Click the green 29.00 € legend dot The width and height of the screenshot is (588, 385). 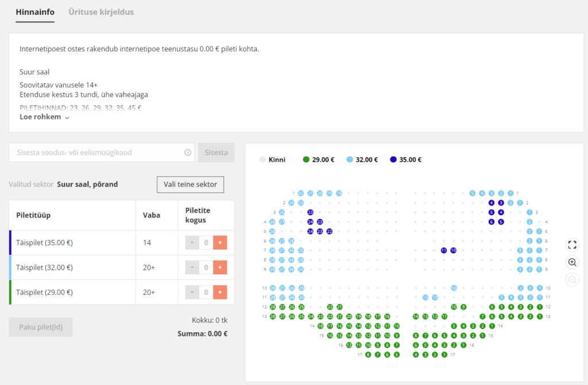306,160
